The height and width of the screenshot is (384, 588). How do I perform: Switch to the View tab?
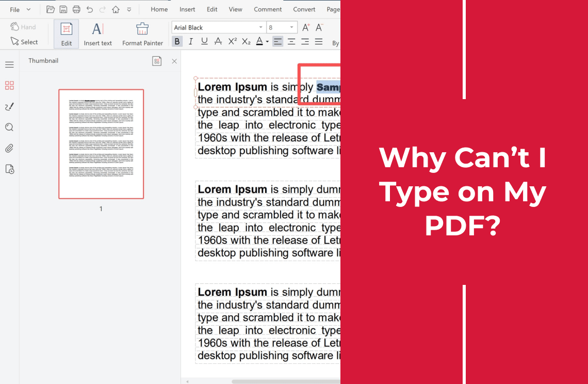(x=236, y=9)
